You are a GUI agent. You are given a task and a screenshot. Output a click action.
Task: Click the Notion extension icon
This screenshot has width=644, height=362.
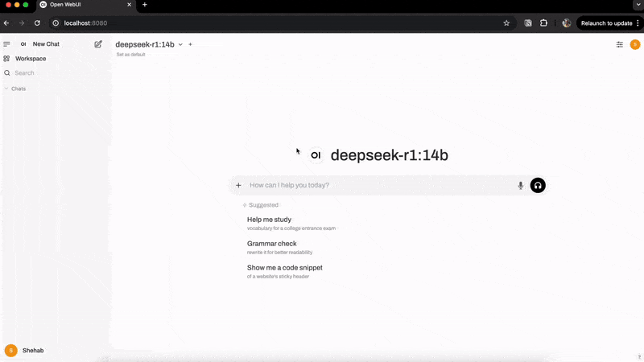coord(528,23)
